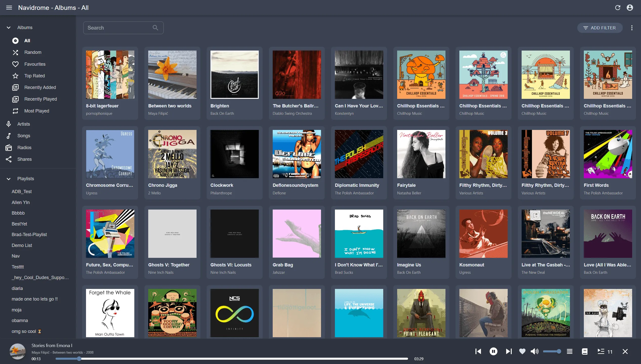Image resolution: width=641 pixels, height=364 pixels.
Task: Select the All albums disc icon
Action: click(x=15, y=41)
